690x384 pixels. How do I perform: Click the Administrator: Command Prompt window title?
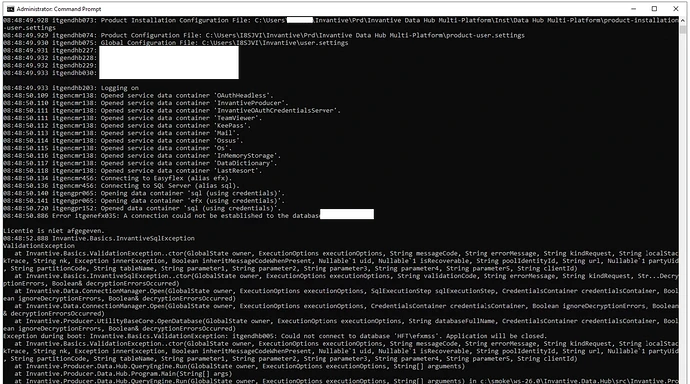click(59, 9)
